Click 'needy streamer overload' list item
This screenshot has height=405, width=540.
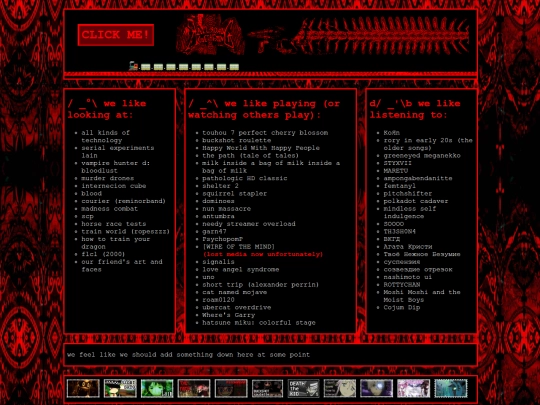coord(249,224)
